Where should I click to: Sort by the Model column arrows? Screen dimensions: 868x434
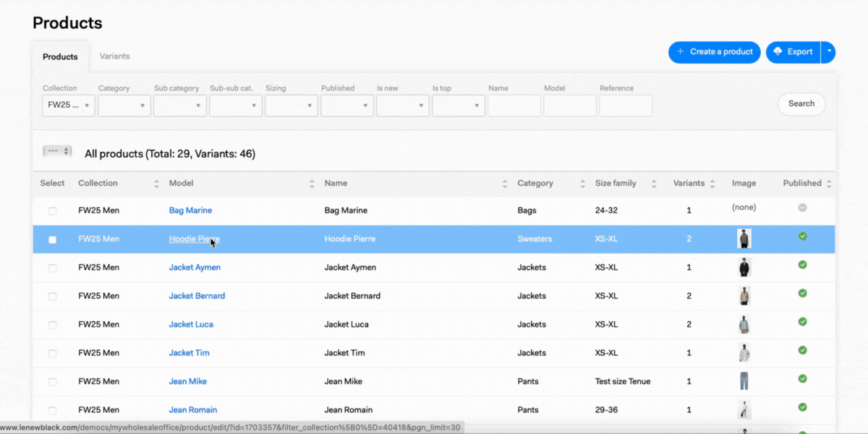click(312, 184)
